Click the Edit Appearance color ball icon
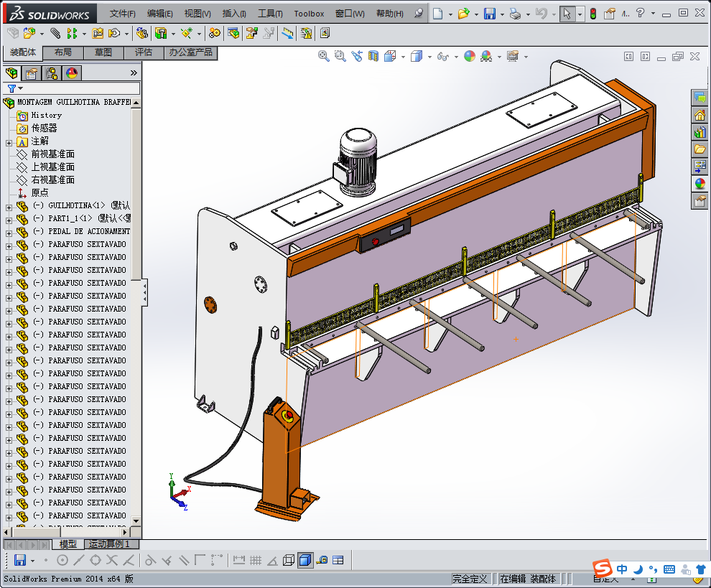 tap(470, 56)
